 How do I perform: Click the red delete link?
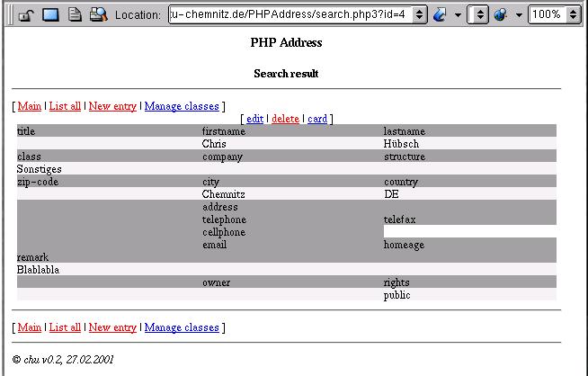(x=285, y=119)
